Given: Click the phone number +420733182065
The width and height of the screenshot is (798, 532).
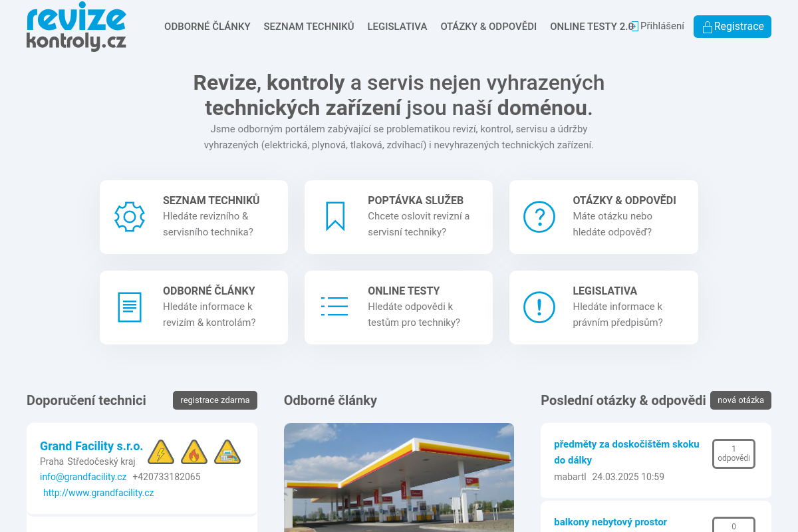Looking at the screenshot, I should click(x=166, y=477).
